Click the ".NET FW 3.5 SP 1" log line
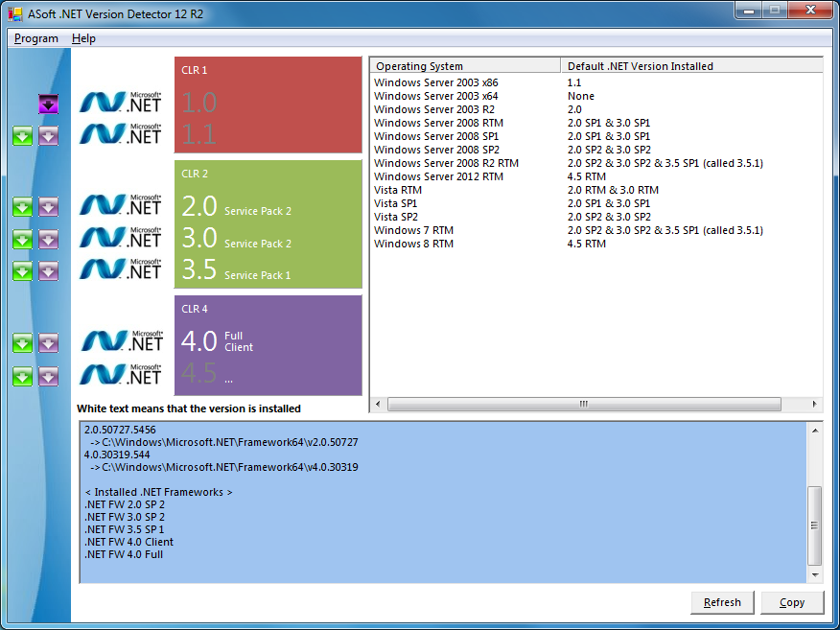 [x=125, y=529]
